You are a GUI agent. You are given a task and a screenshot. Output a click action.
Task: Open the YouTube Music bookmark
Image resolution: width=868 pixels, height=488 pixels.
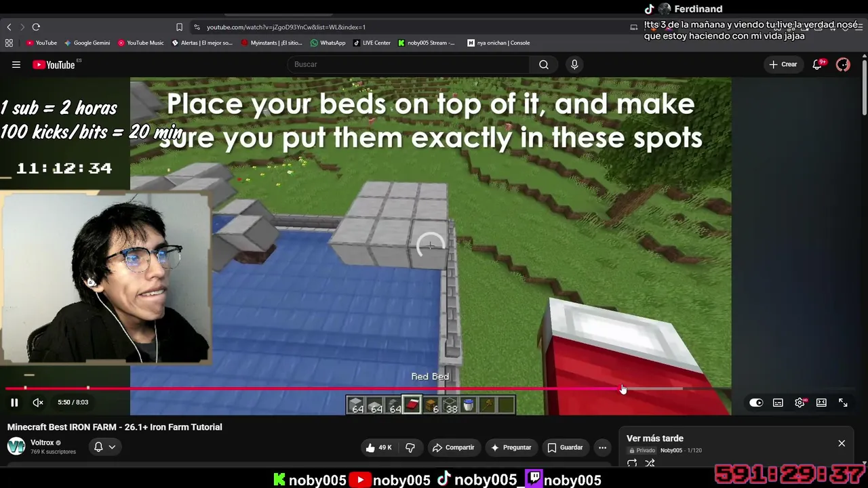click(141, 43)
